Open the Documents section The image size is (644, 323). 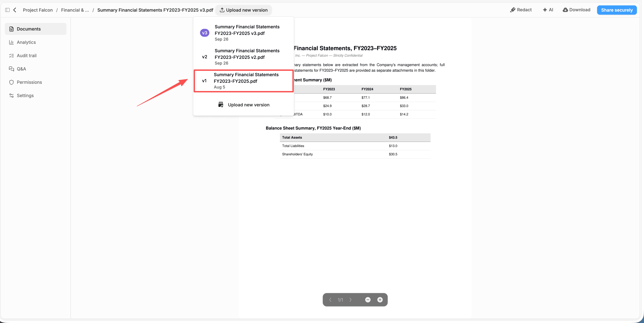point(35,29)
